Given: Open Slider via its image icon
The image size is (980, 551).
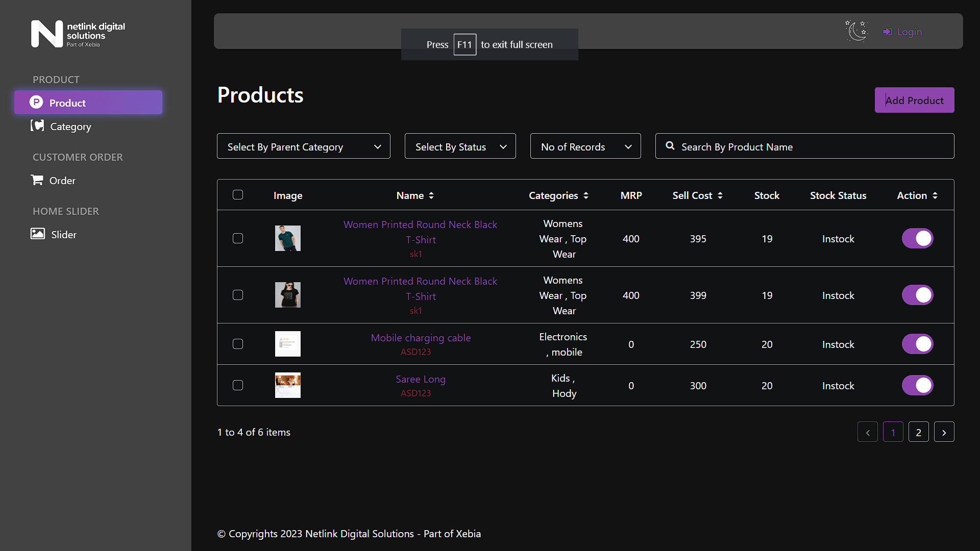Looking at the screenshot, I should (x=38, y=234).
